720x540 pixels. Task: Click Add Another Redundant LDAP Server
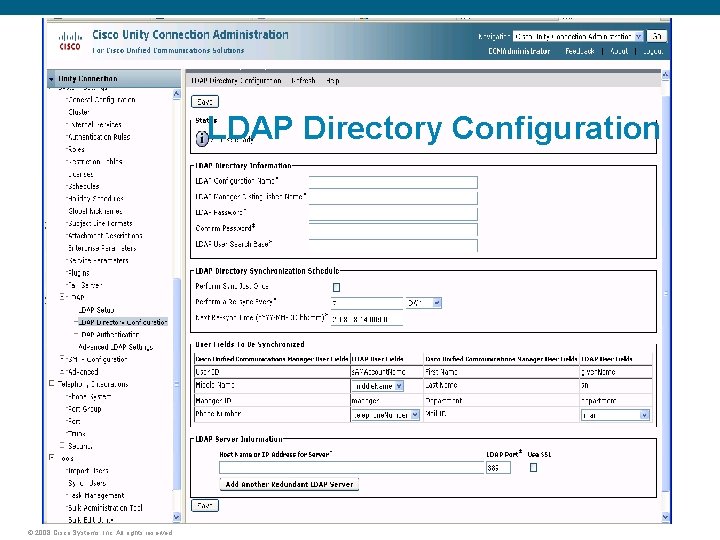[x=289, y=484]
